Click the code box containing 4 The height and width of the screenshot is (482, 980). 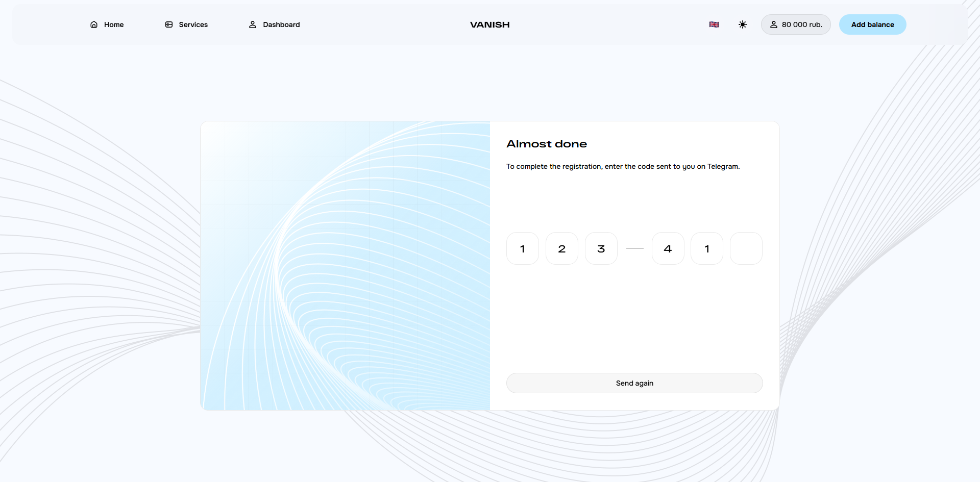(x=668, y=248)
